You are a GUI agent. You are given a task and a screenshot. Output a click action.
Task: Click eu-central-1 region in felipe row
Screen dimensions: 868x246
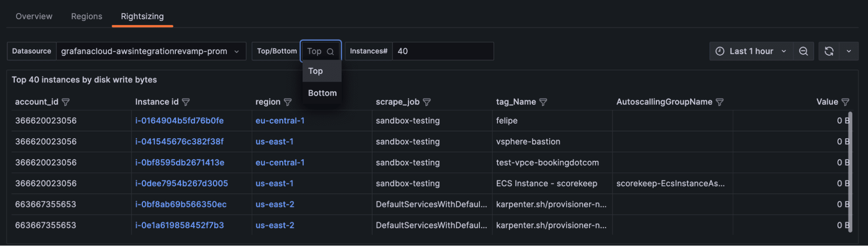(x=280, y=121)
